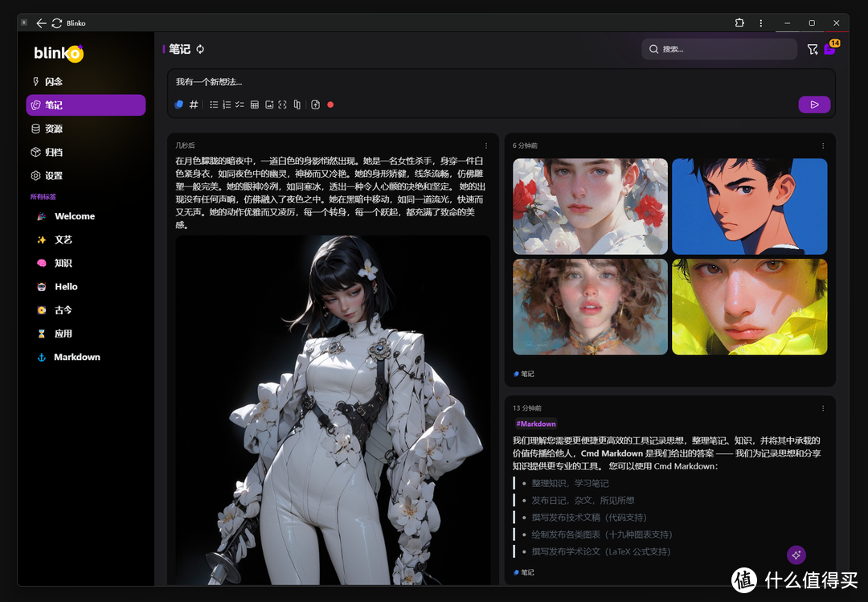The width and height of the screenshot is (868, 602).
Task: Expand three-dot menu on Markdown note
Action: pyautogui.click(x=823, y=408)
